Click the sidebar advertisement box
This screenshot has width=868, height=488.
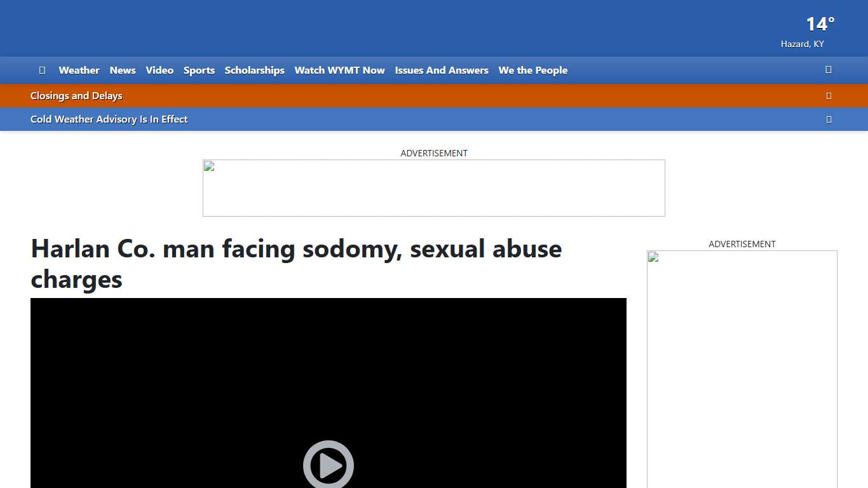pyautogui.click(x=742, y=369)
